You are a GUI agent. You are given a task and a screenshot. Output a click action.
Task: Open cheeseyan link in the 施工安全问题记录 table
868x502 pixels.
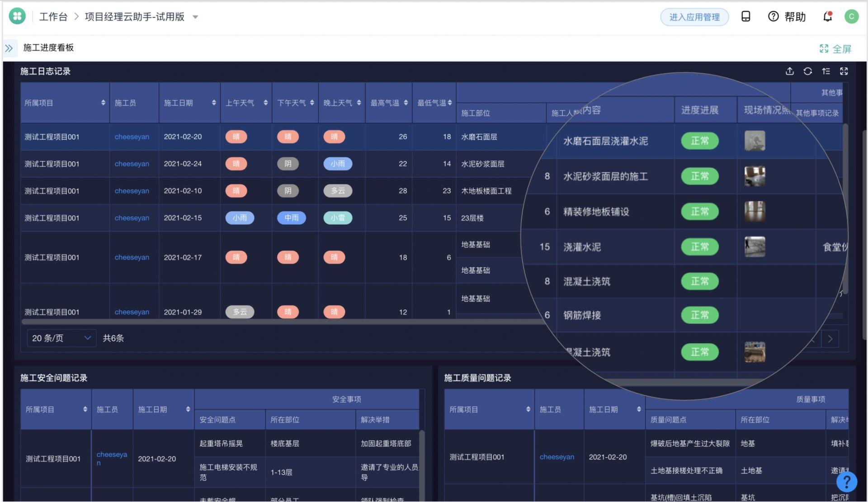[112, 458]
